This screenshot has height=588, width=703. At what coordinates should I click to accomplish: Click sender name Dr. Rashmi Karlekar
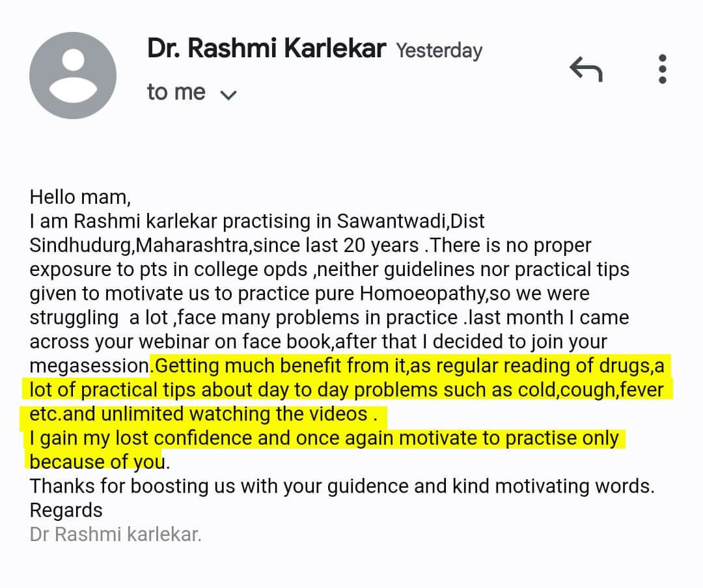267,48
